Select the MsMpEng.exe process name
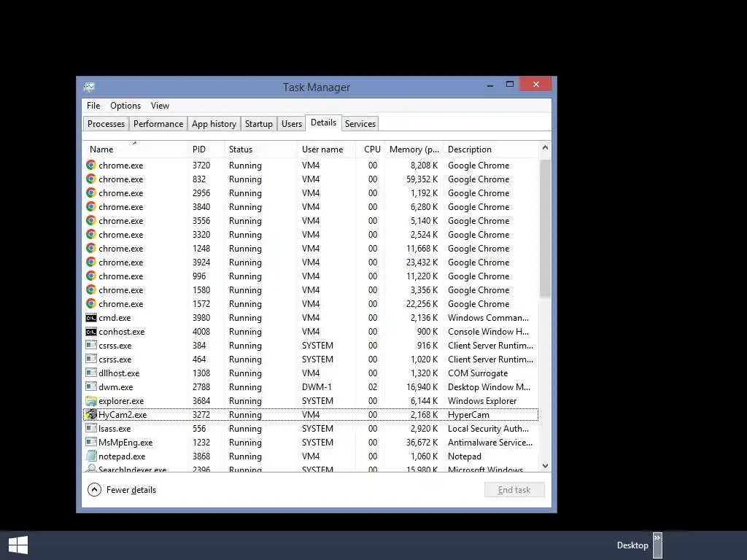The width and height of the screenshot is (747, 560). 125,442
